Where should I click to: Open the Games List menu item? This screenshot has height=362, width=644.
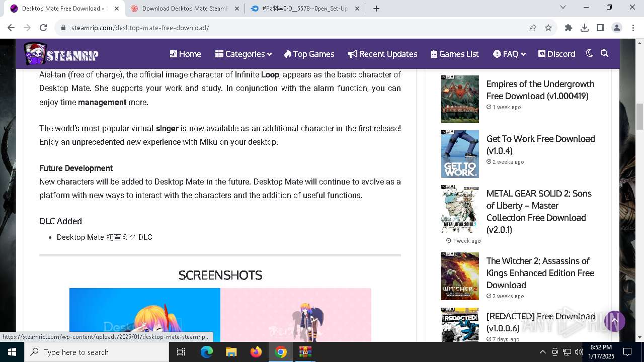pos(455,54)
